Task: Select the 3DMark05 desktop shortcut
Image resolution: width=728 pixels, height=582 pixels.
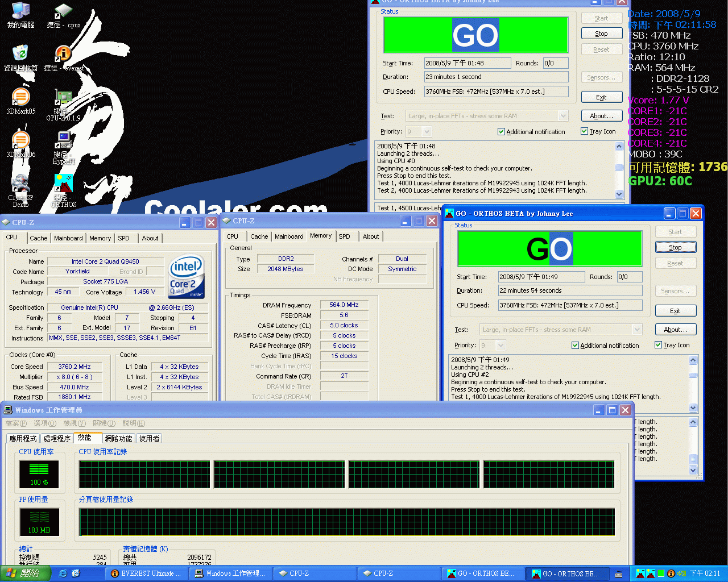Action: pos(20,101)
